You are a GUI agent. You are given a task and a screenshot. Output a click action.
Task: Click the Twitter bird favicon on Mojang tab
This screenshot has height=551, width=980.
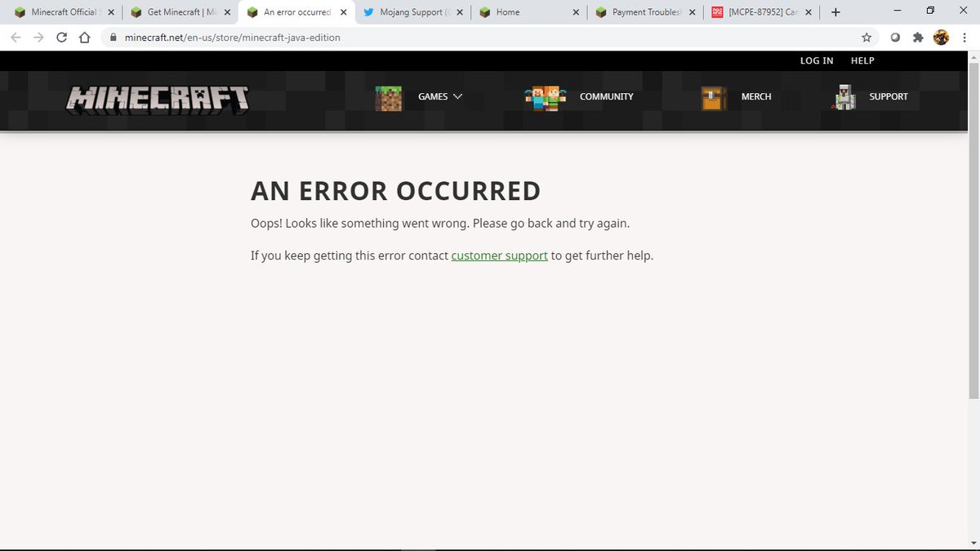[x=369, y=12]
